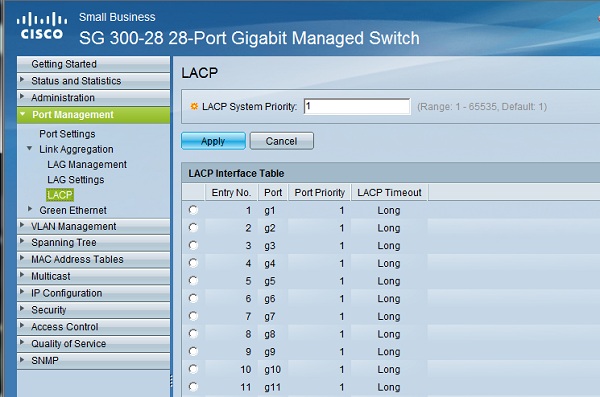Expand Security menu arrow

22,309
